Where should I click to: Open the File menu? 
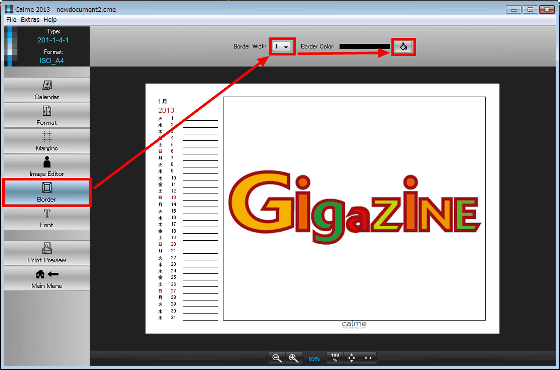[11, 20]
